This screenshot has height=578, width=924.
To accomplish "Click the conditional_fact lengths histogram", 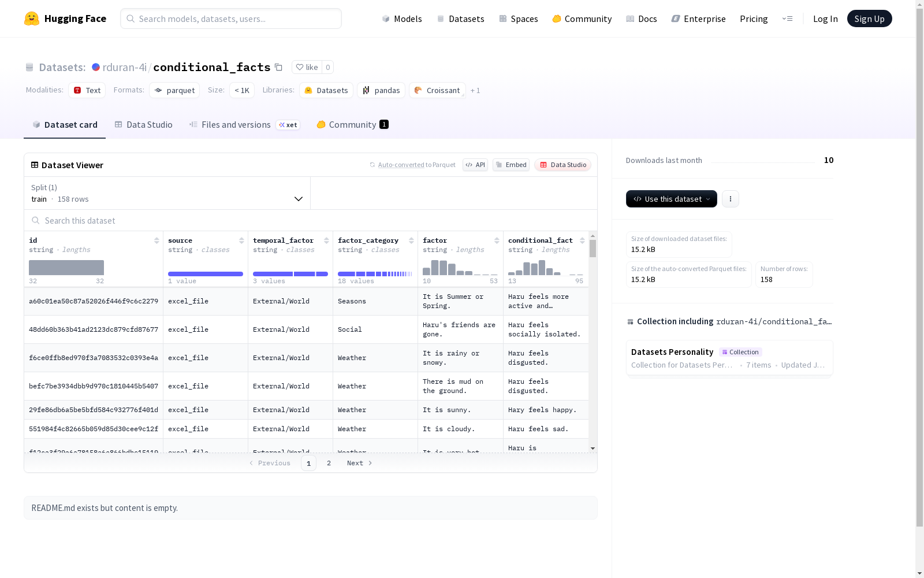I will tap(546, 268).
